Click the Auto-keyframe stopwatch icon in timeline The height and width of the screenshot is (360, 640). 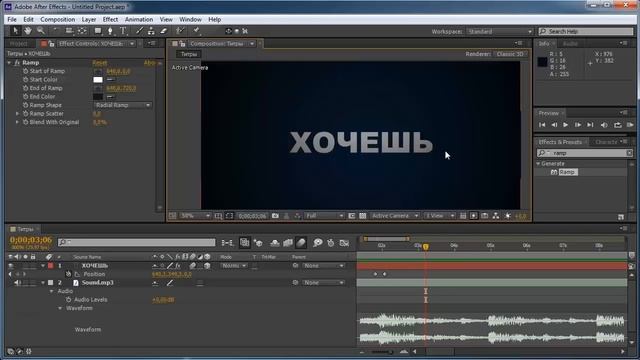pyautogui.click(x=331, y=243)
